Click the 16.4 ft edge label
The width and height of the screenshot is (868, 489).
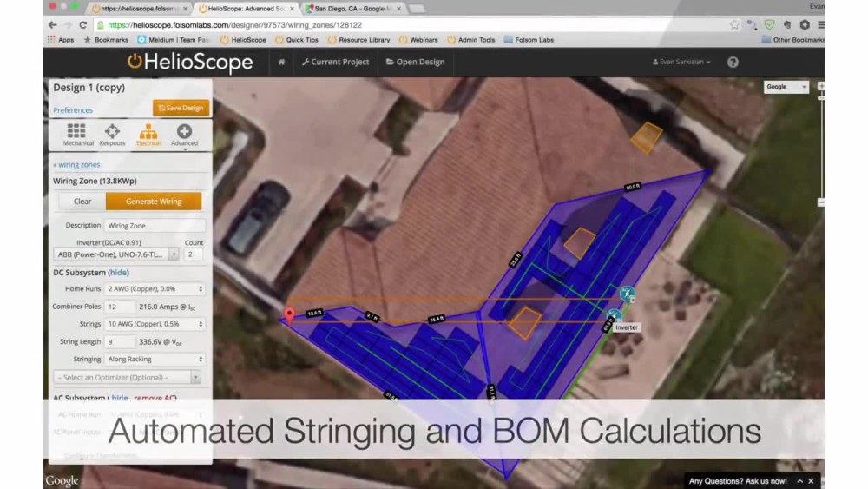click(437, 319)
